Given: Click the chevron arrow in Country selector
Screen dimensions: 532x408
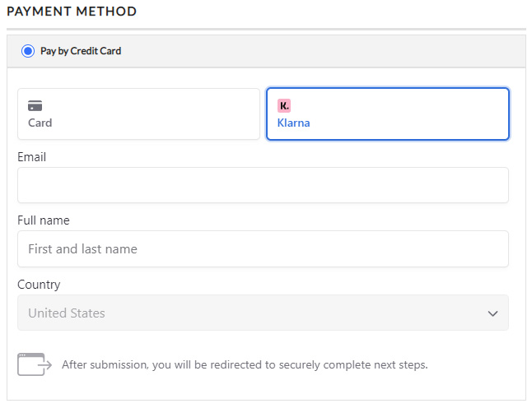Looking at the screenshot, I should [492, 313].
